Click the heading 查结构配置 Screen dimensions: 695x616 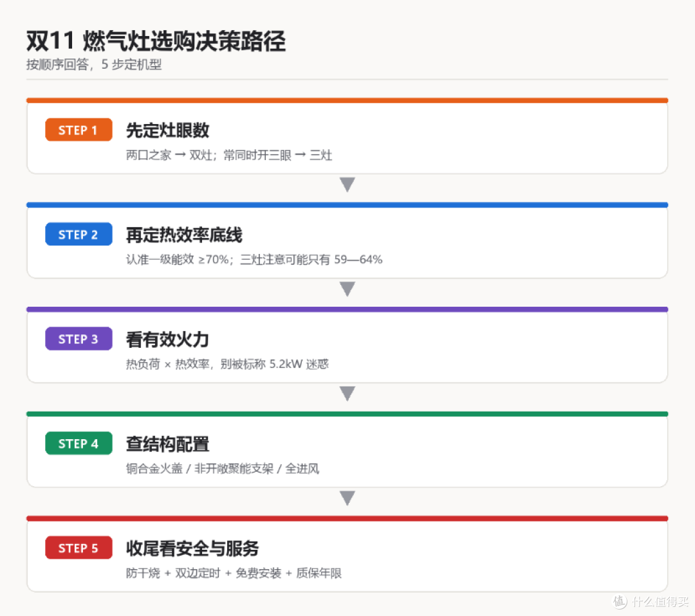tap(167, 444)
